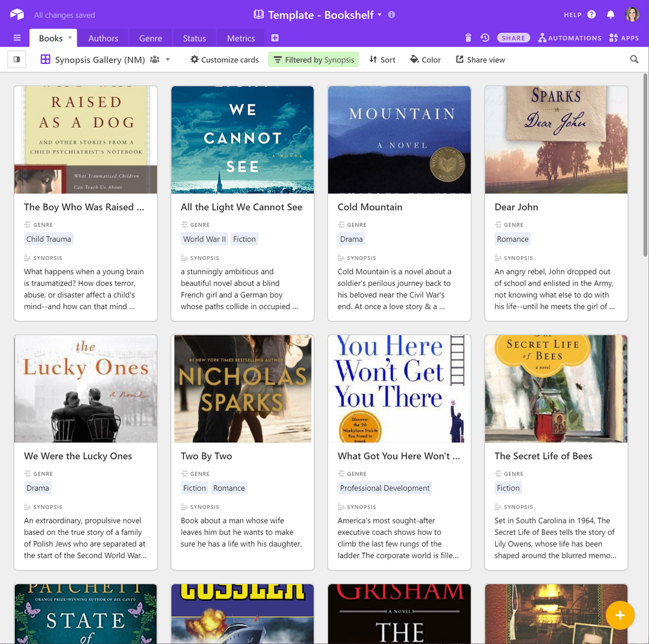Click Customize cards
The height and width of the screenshot is (644, 649).
[x=224, y=59]
